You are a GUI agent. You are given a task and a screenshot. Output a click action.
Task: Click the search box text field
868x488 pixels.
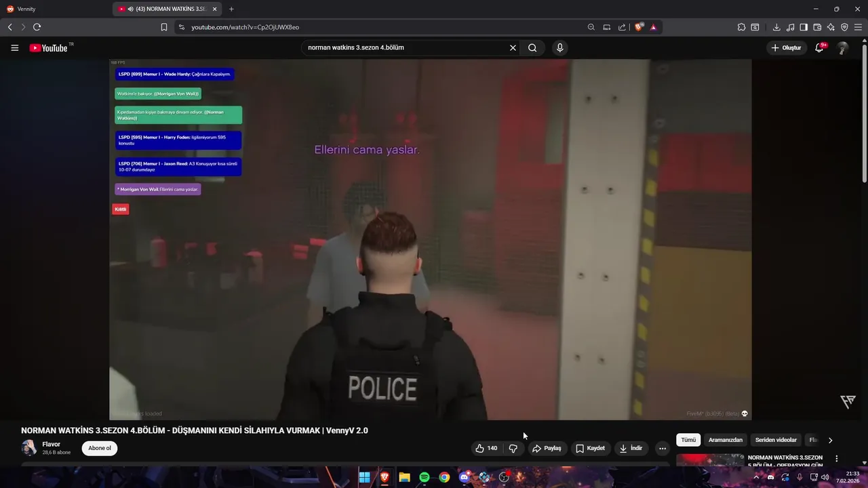point(406,47)
